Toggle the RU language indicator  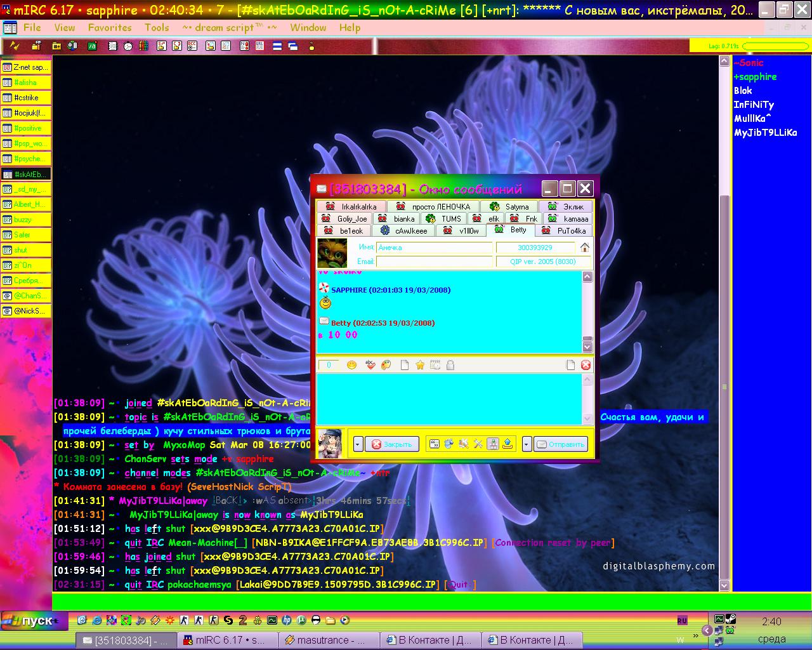[682, 620]
